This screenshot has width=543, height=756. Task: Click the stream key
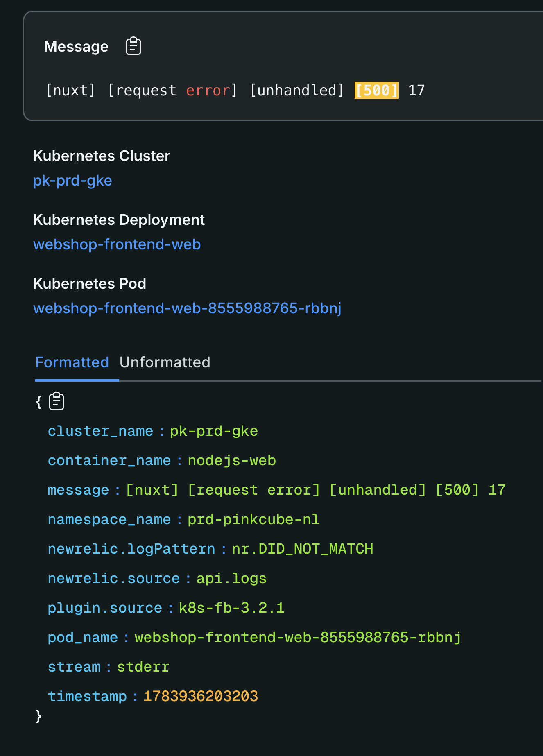coord(74,667)
